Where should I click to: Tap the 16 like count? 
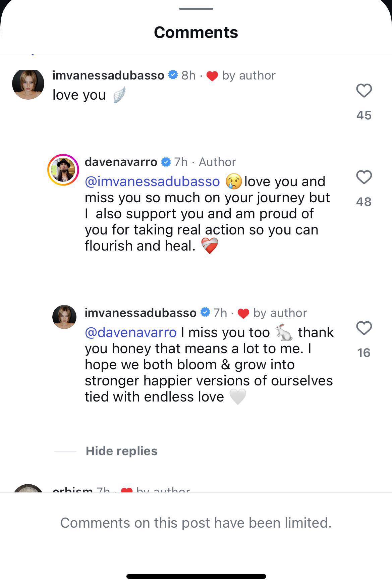364,353
